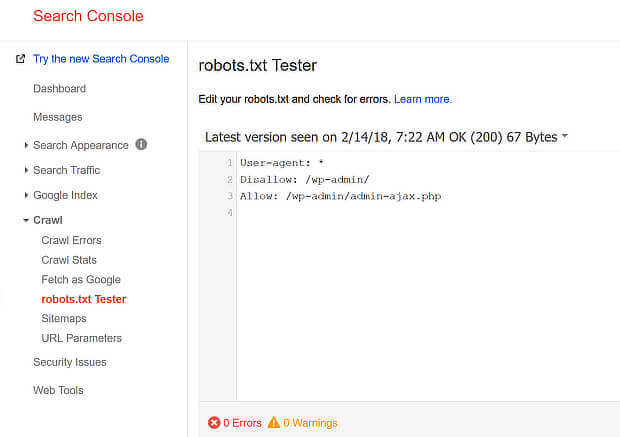Open Fetch as Google
The height and width of the screenshot is (437, 620).
80,280
